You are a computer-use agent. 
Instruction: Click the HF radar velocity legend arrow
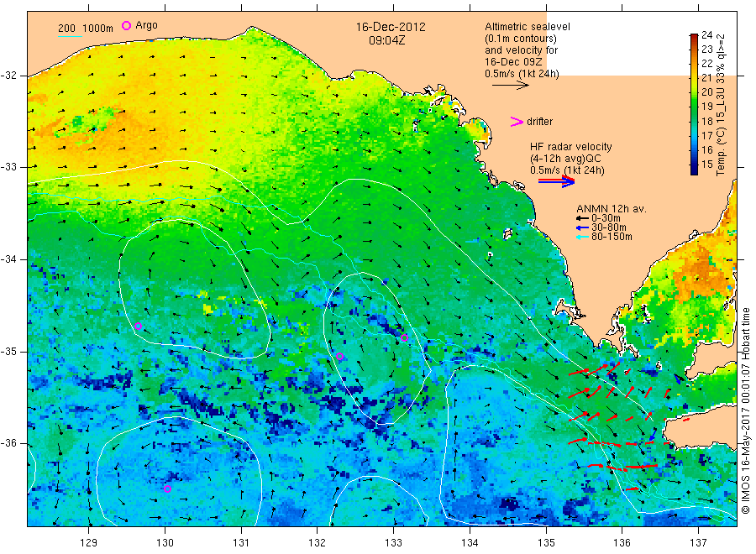coord(556,181)
